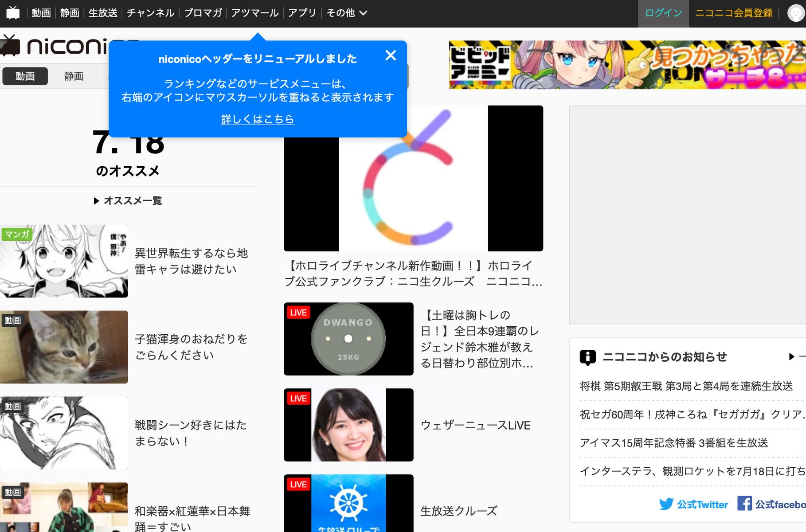This screenshot has width=806, height=532.
Task: Open title 異世界転生するなら地雷キャラは避けたい
Action: pos(192,261)
